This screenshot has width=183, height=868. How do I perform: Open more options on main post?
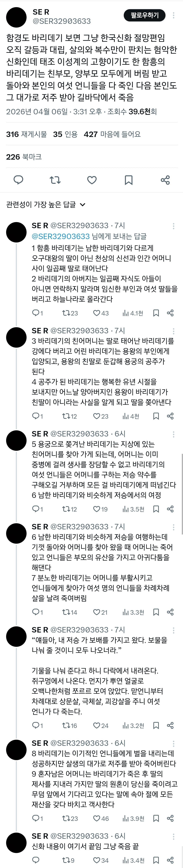pyautogui.click(x=174, y=15)
